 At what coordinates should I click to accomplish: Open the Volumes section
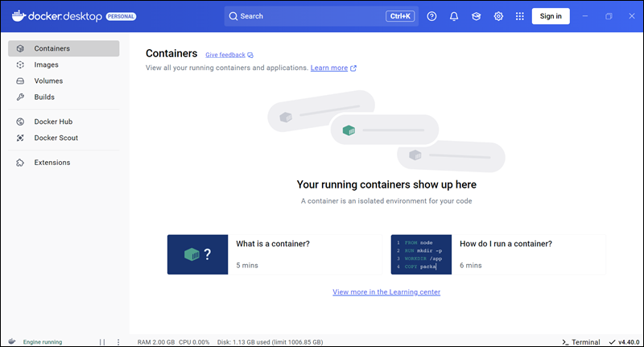point(64,81)
